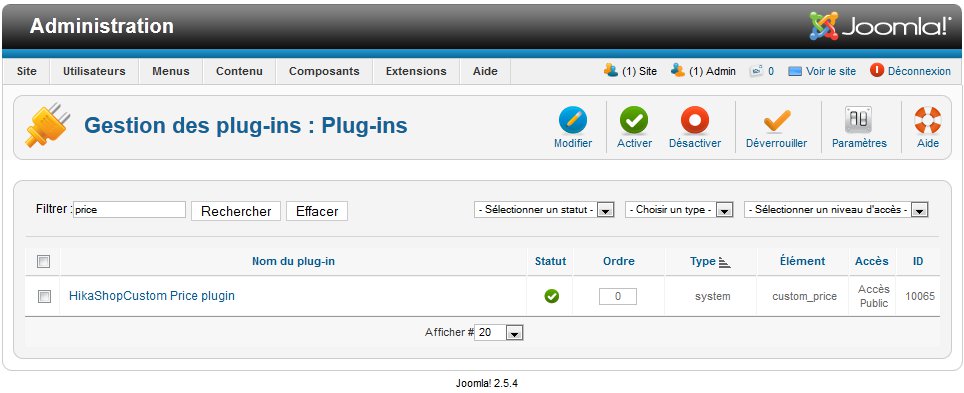Screen dimensions: 964x393
Task: Open the Extensions menu
Action: click(416, 71)
